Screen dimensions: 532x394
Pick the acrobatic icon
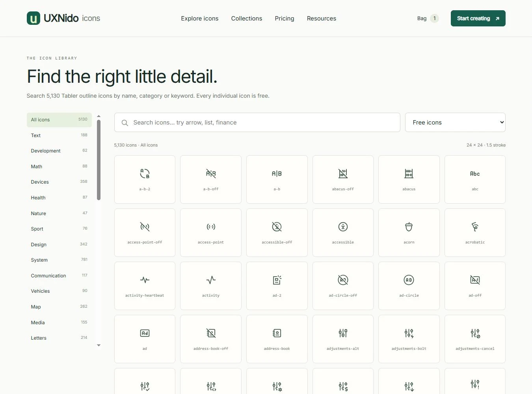pos(475,232)
